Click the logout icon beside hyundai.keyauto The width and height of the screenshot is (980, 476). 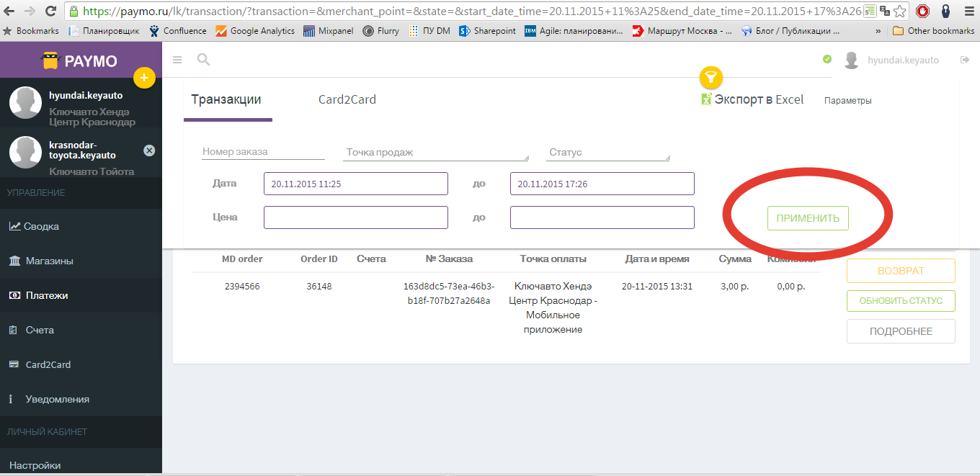(965, 60)
